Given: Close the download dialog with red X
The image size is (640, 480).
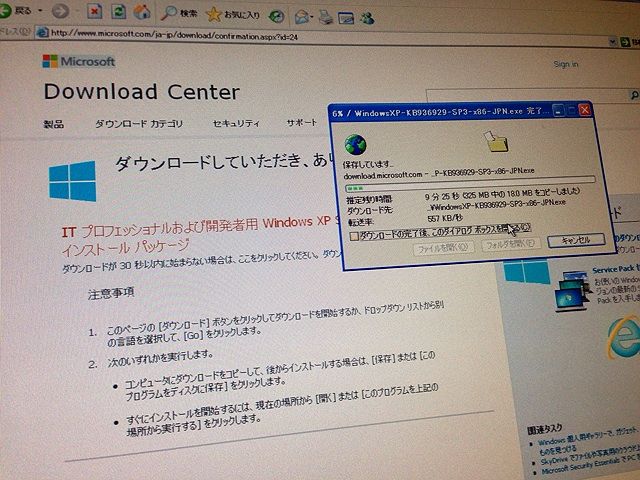Looking at the screenshot, I should click(585, 109).
